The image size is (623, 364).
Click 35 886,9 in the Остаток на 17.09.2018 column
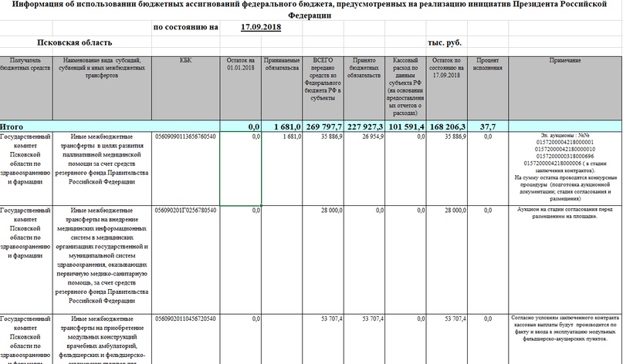(446, 169)
